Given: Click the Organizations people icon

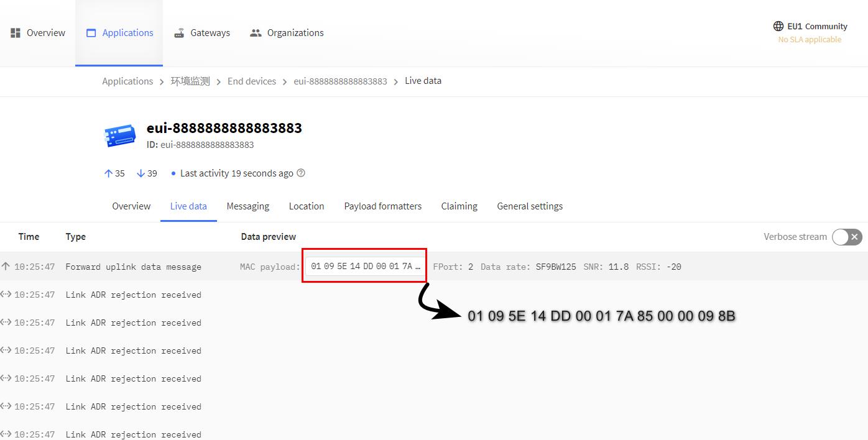Looking at the screenshot, I should 256,33.
